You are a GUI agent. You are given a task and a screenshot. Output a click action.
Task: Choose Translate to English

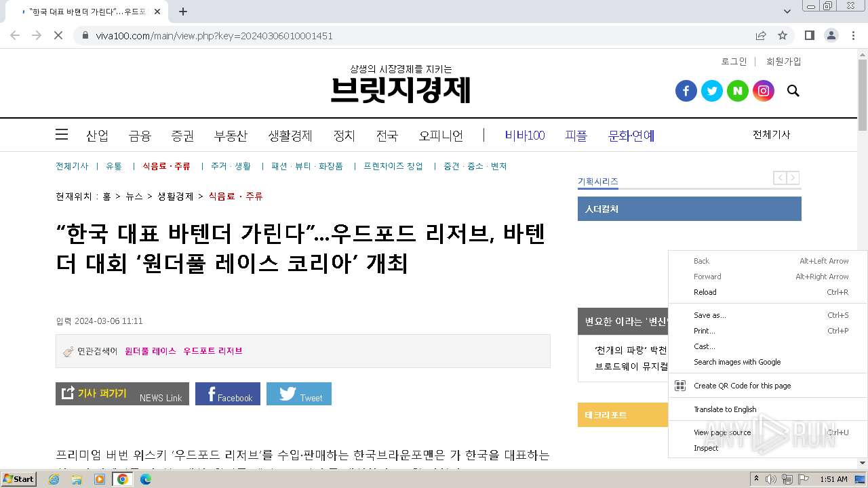[x=768, y=409]
